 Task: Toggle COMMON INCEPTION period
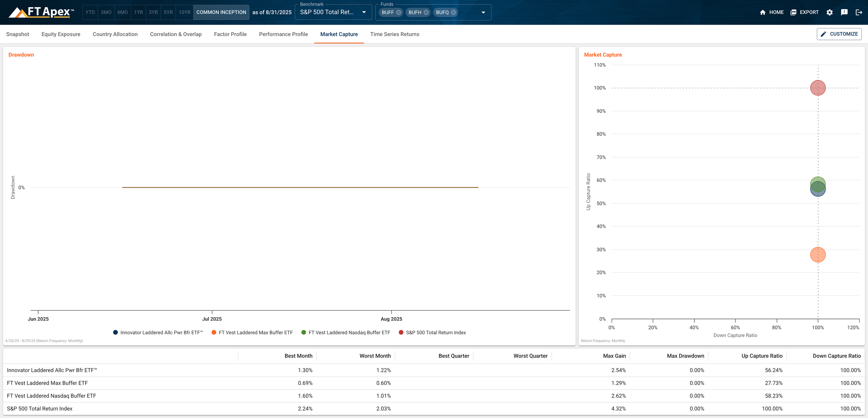pos(221,12)
